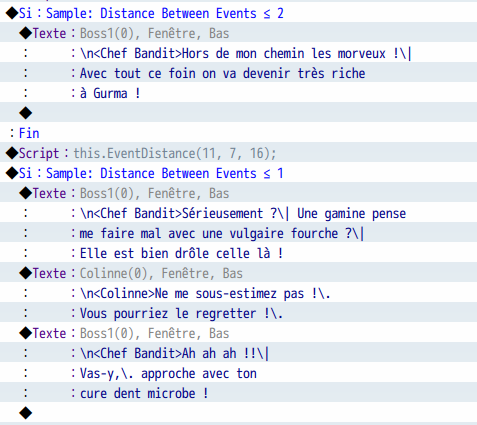The width and height of the screenshot is (477, 425).
Task: Click diamond icon before first Boss1 Texte command
Action: [26, 33]
